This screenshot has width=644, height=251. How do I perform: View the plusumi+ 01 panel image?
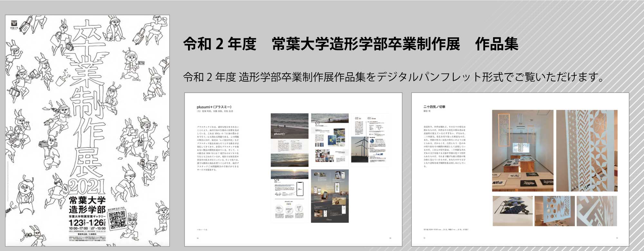pyautogui.click(x=329, y=140)
